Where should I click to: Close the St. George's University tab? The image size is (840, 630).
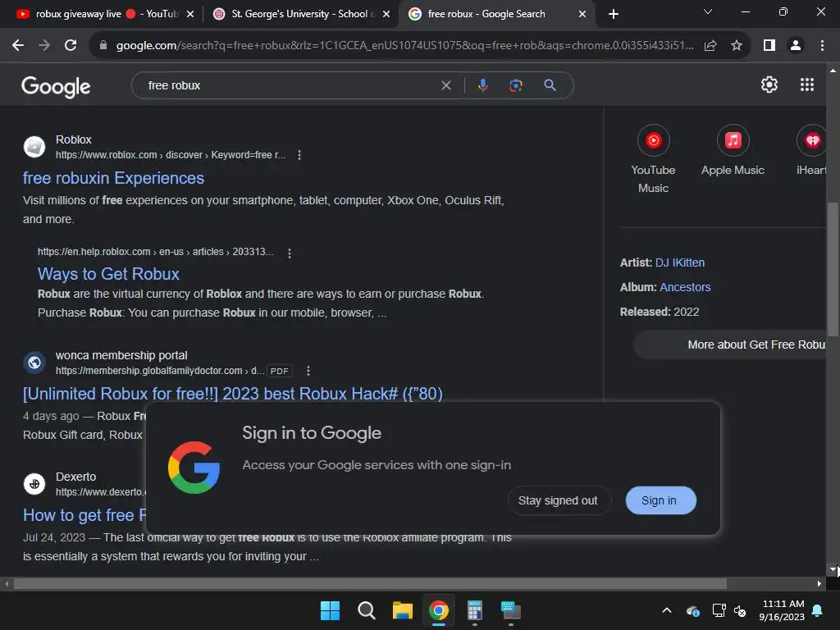[x=386, y=14]
